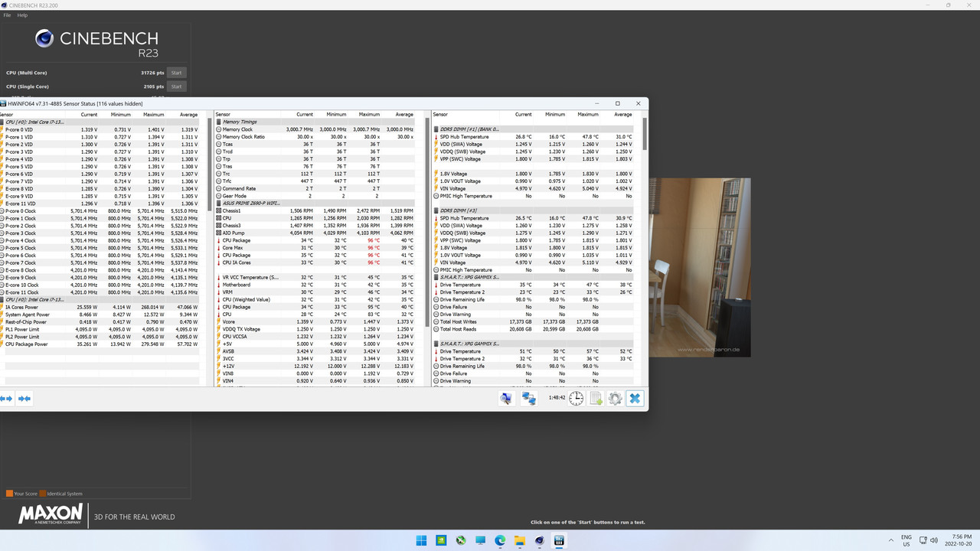Select the Command Rate row
The height and width of the screenshot is (551, 980).
[315, 188]
